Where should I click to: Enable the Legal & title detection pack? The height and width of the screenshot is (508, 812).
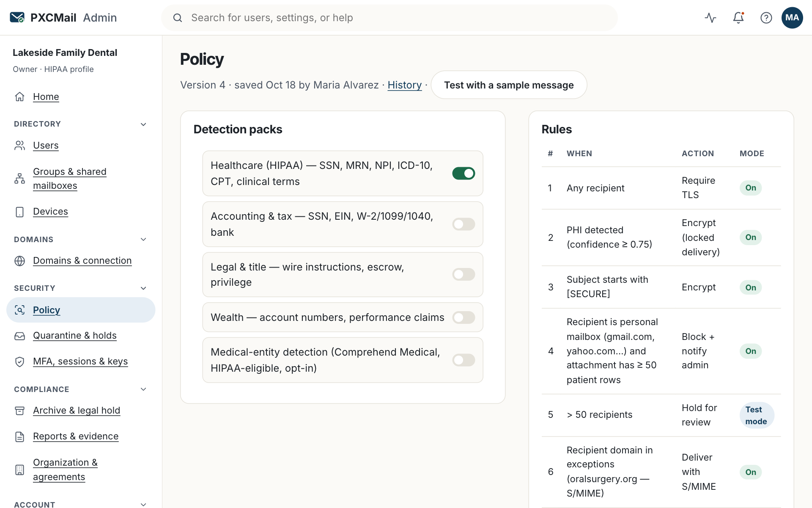point(464,274)
